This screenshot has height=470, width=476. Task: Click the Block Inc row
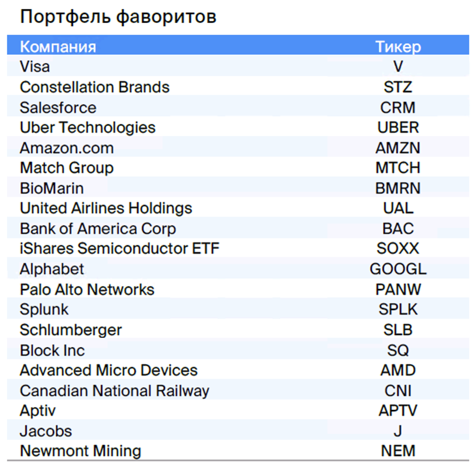pos(238,350)
